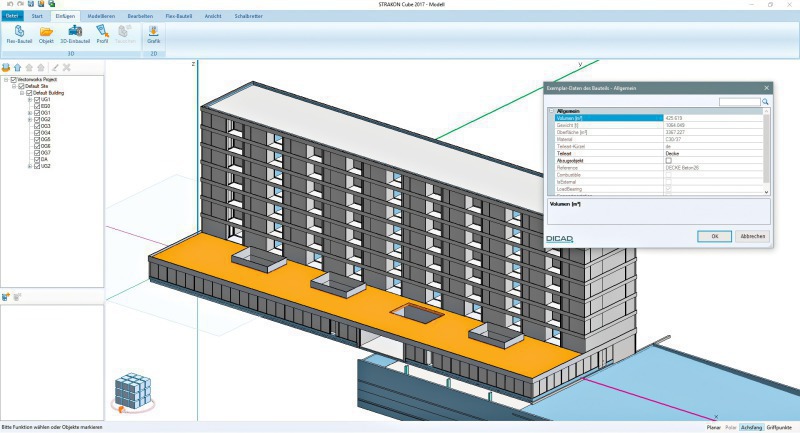This screenshot has height=433, width=800.
Task: Expand the OG2 tree node
Action: pos(30,119)
